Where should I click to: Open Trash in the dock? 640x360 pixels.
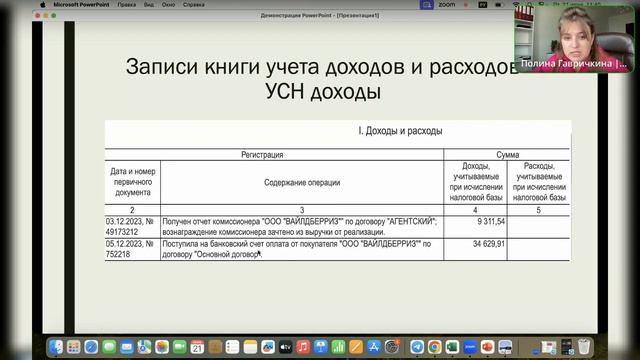click(x=584, y=347)
